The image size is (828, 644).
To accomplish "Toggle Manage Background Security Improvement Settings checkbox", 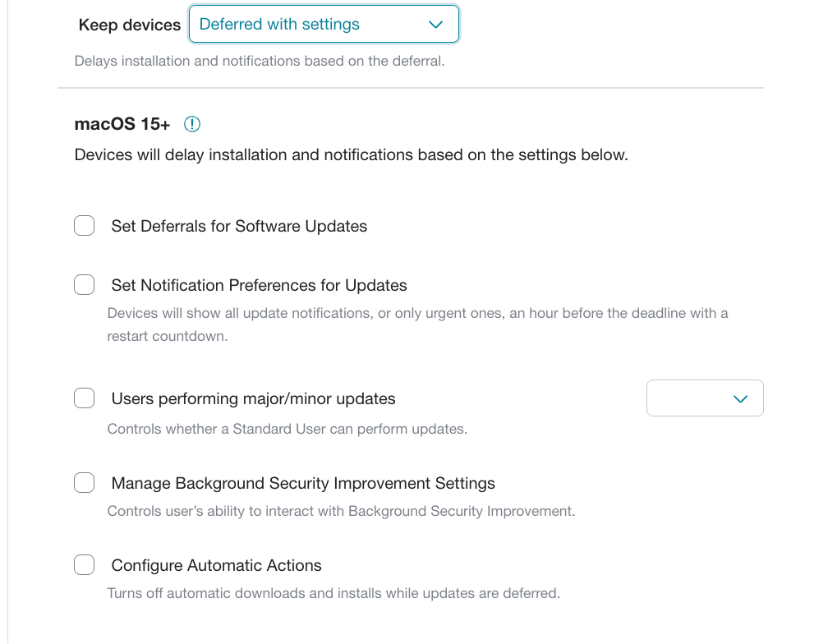I will point(84,483).
